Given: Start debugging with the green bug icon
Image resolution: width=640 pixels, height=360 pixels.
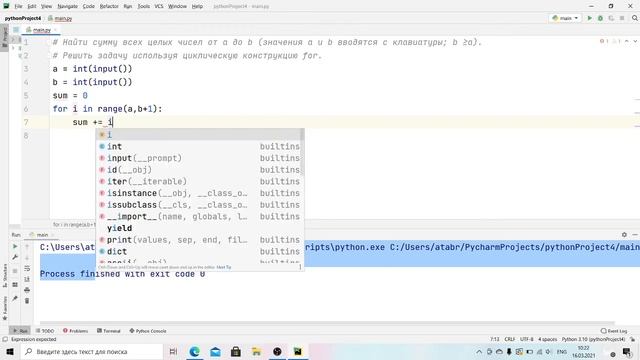Looking at the screenshot, I should (x=600, y=18).
